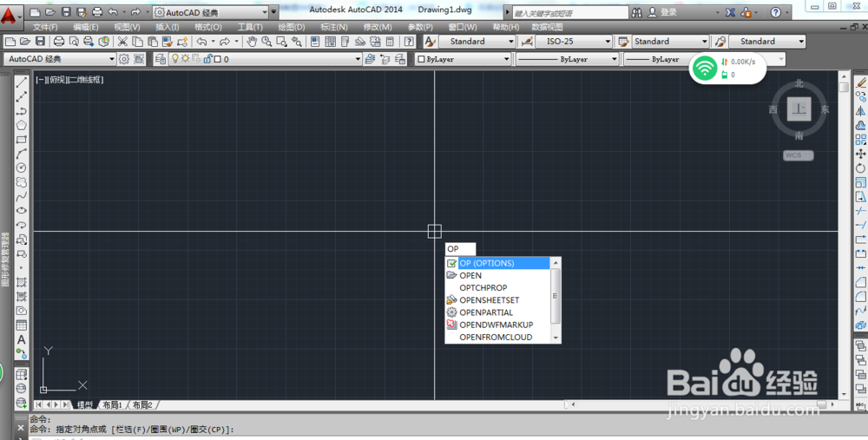The image size is (868, 440).
Task: Select the Table tool in draw toolbar
Action: point(22,325)
